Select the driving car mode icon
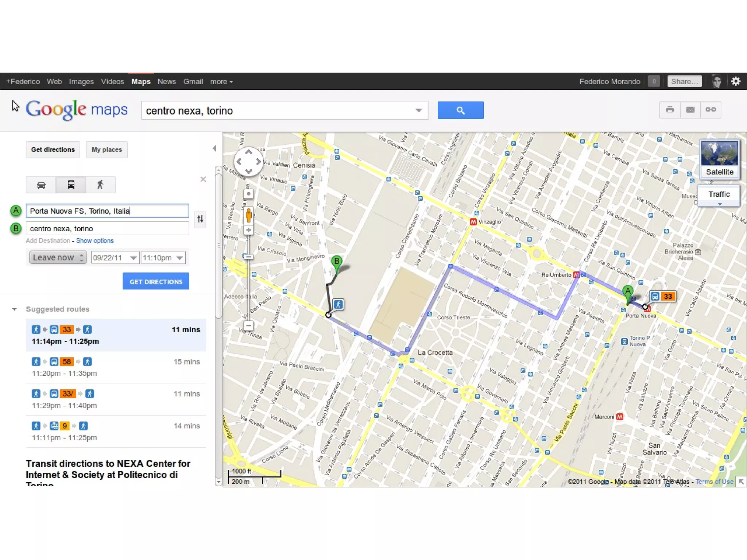This screenshot has width=747, height=560. point(41,185)
